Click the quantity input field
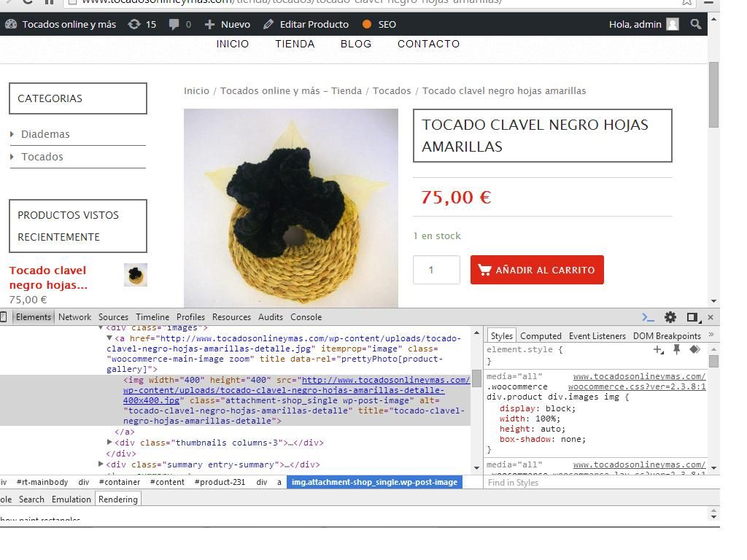This screenshot has height=560, width=747. click(x=436, y=270)
